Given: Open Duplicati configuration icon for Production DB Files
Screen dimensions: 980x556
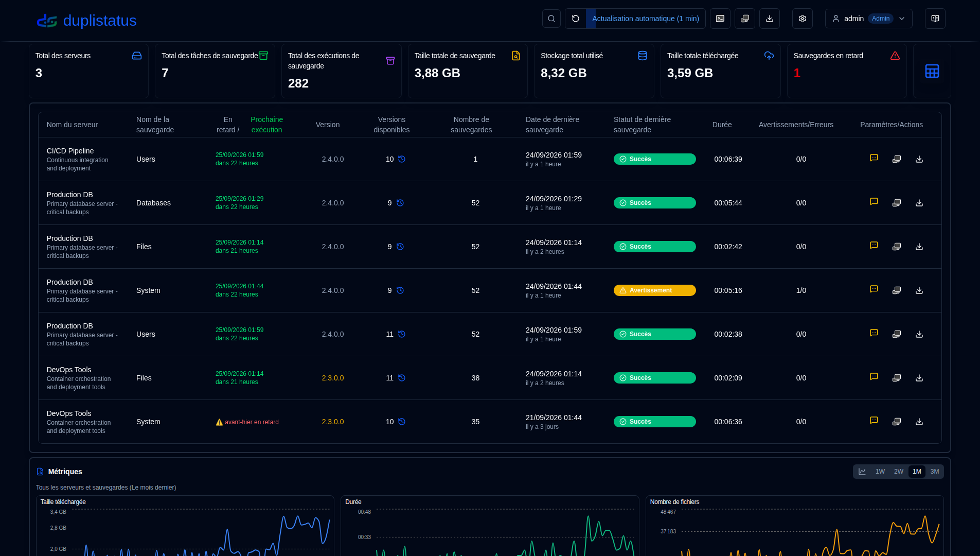Looking at the screenshot, I should coord(896,247).
